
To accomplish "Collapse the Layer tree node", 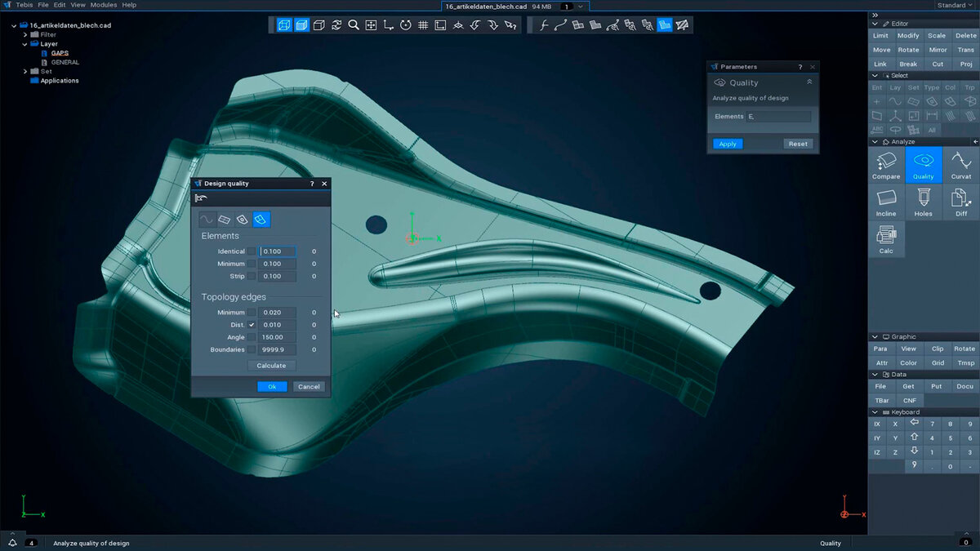I will 24,44.
